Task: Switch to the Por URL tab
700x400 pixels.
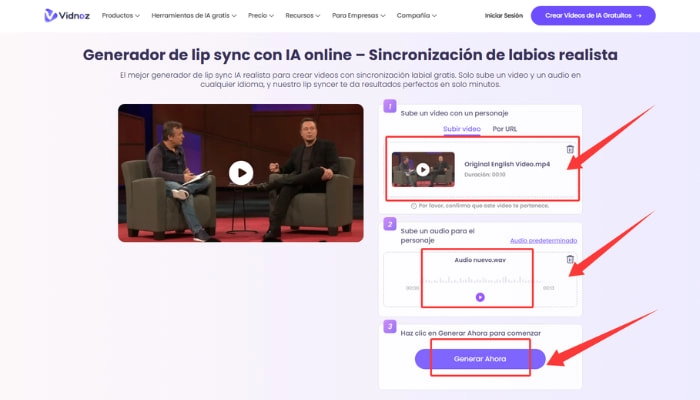Action: click(x=505, y=129)
